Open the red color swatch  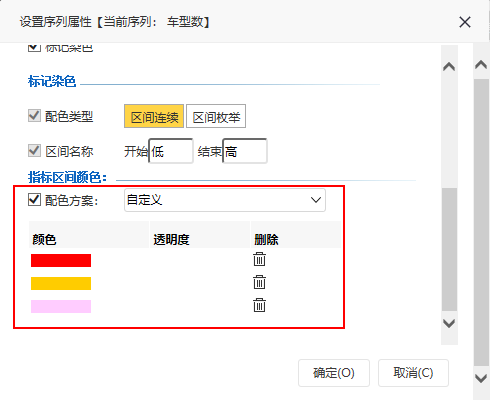point(61,260)
